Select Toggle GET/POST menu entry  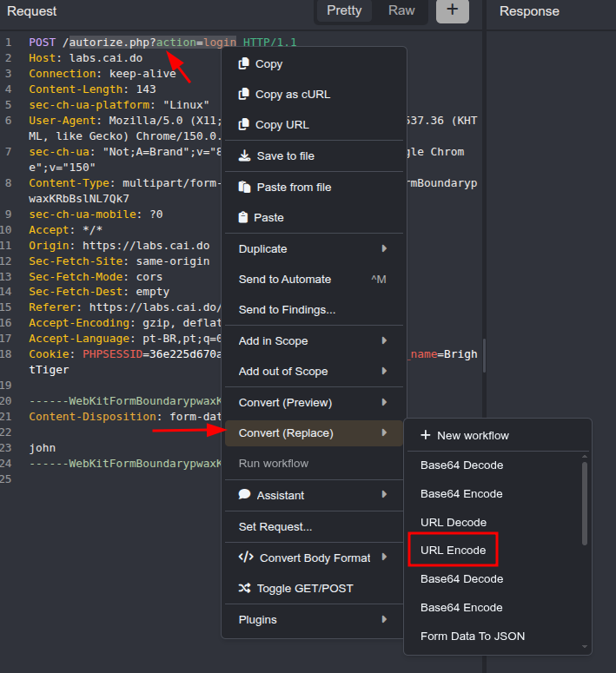tap(314, 589)
